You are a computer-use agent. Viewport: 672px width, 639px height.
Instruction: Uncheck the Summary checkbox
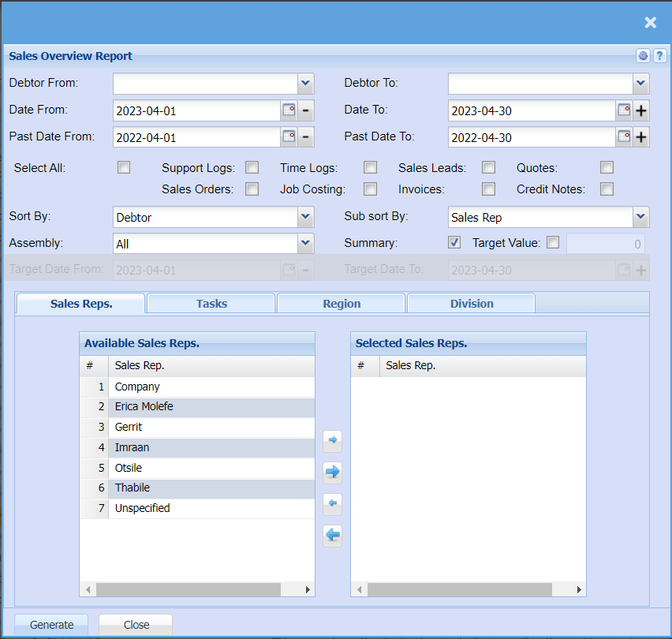point(454,243)
